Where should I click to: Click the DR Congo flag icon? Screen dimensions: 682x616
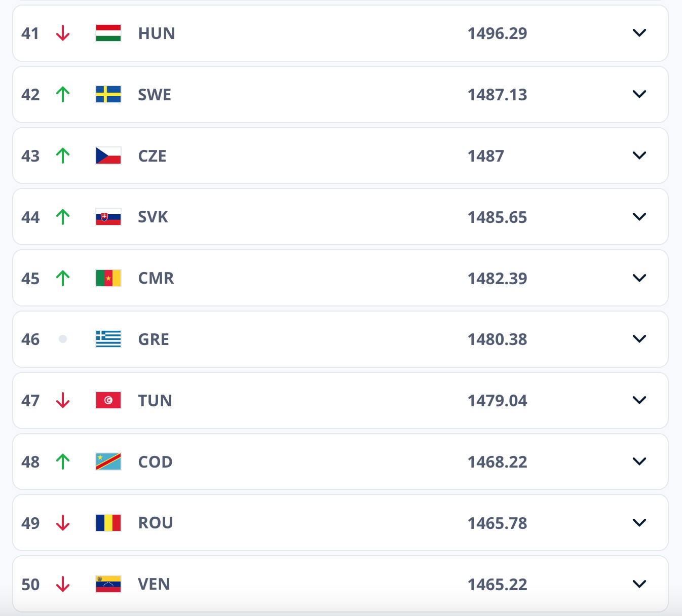coord(108,461)
